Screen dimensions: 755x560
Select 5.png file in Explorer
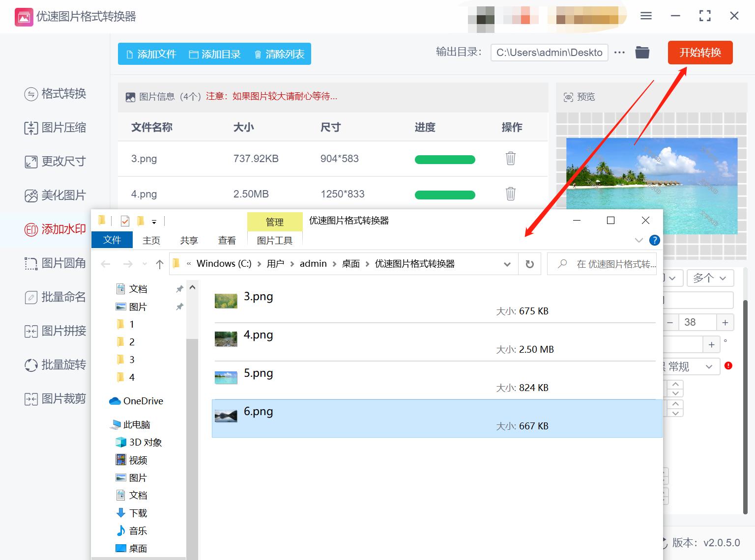437,380
